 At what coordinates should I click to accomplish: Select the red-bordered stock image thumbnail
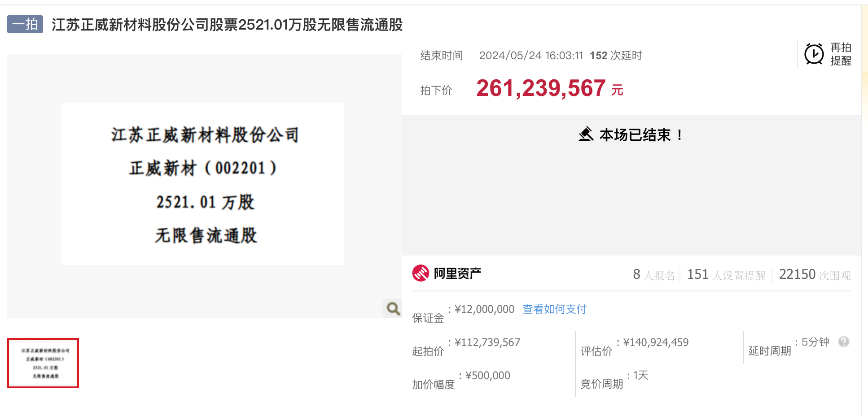click(x=43, y=363)
